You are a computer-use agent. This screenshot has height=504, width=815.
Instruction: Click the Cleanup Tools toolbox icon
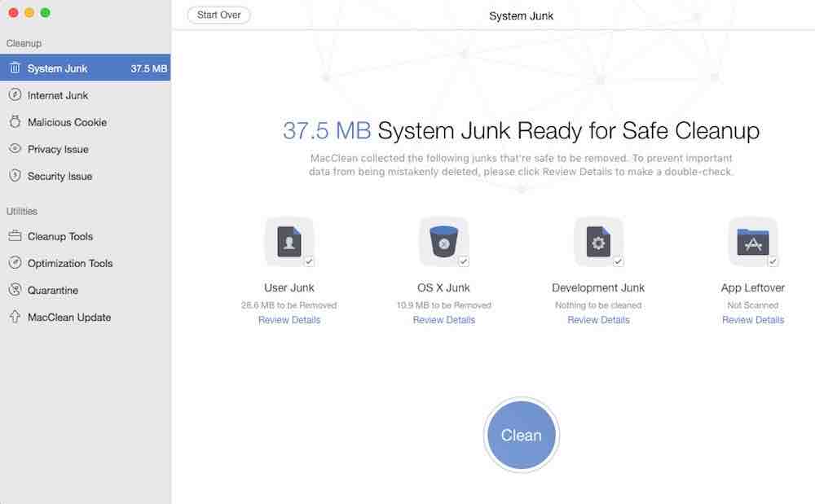[15, 236]
